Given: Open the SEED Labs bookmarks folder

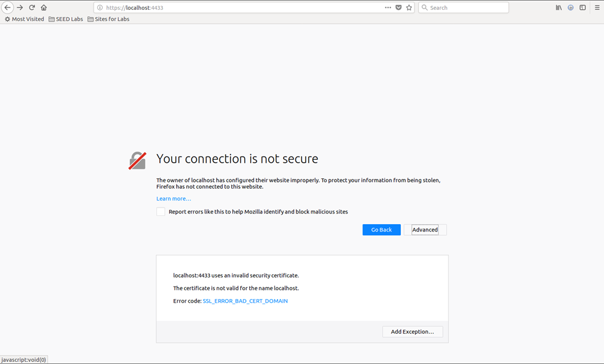Looking at the screenshot, I should click(x=65, y=19).
